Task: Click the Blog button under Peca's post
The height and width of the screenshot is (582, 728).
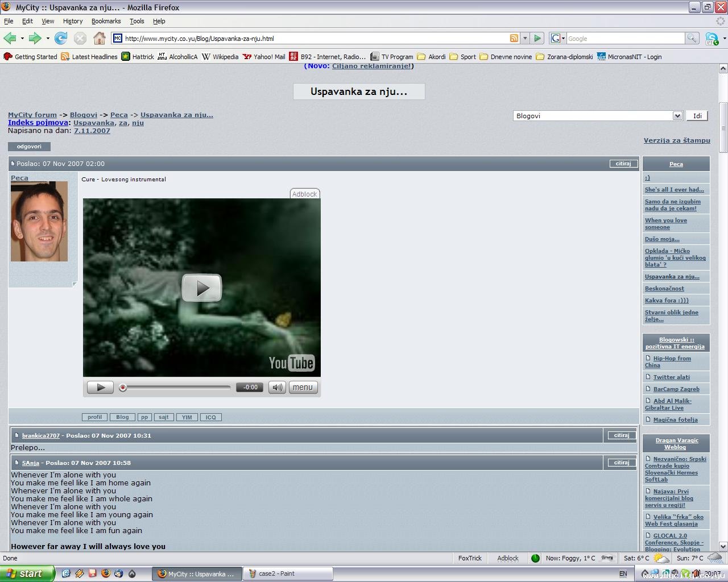Action: pos(123,417)
